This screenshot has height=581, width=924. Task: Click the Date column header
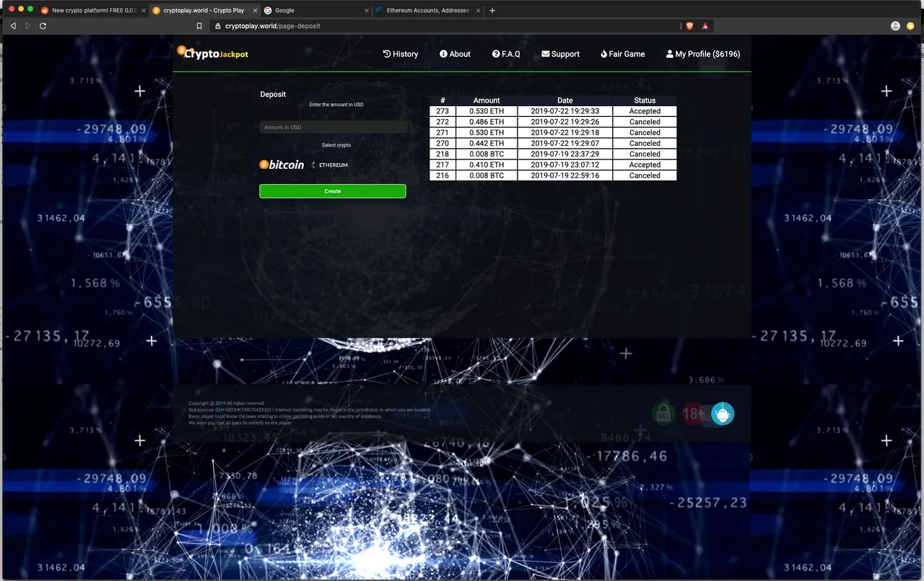565,100
